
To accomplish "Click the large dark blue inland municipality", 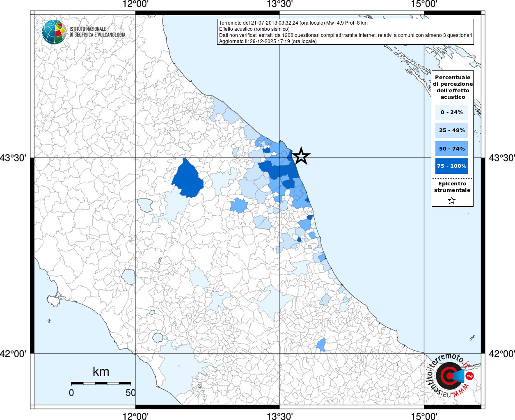I will click(x=188, y=178).
